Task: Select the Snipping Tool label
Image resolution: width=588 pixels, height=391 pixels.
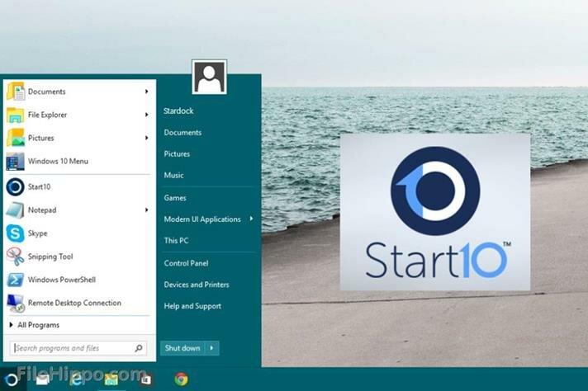Action: (x=50, y=257)
